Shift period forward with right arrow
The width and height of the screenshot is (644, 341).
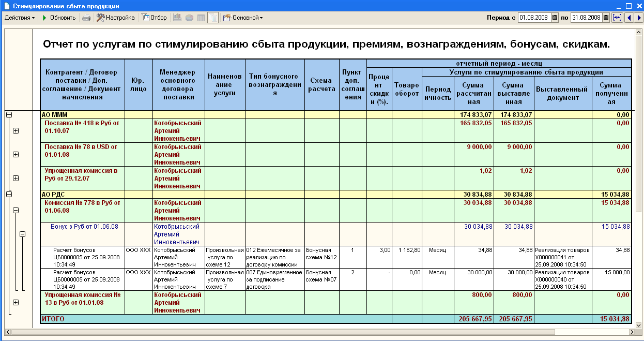638,18
